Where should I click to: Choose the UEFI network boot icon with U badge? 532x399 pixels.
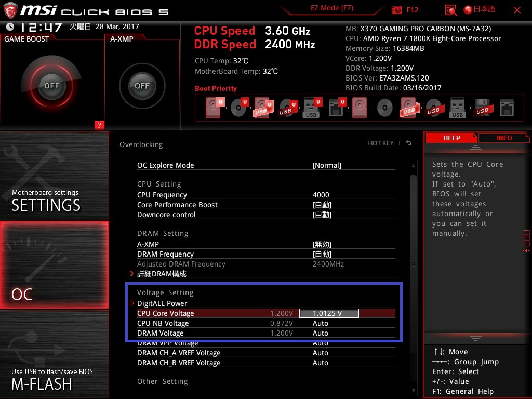click(337, 108)
